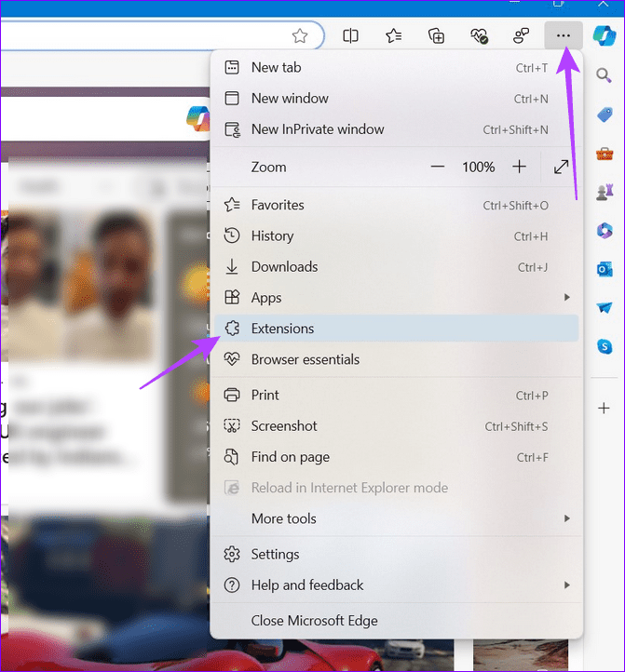The image size is (625, 672).
Task: Open History from the menu
Action: tap(397, 236)
